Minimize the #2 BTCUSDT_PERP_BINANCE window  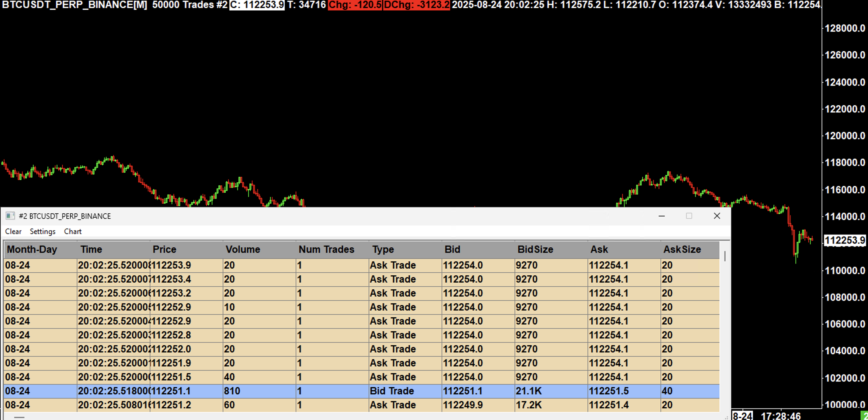[x=661, y=216]
